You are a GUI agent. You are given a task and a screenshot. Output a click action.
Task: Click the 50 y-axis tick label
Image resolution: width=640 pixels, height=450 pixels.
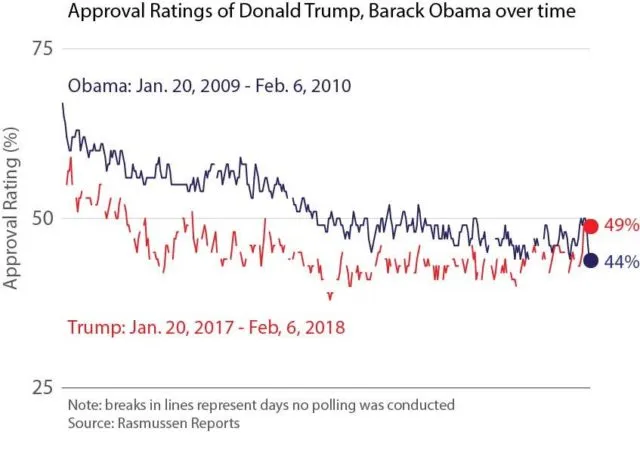tap(42, 218)
